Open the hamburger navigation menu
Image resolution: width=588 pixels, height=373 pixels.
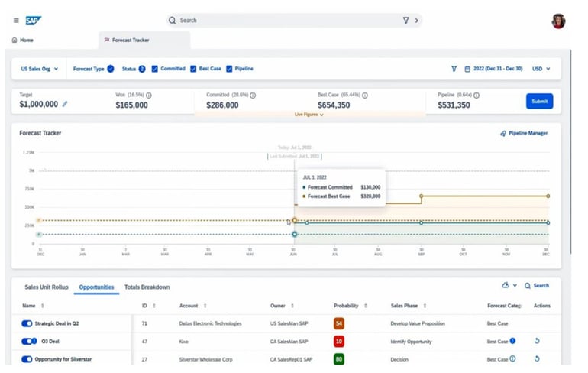tap(15, 21)
